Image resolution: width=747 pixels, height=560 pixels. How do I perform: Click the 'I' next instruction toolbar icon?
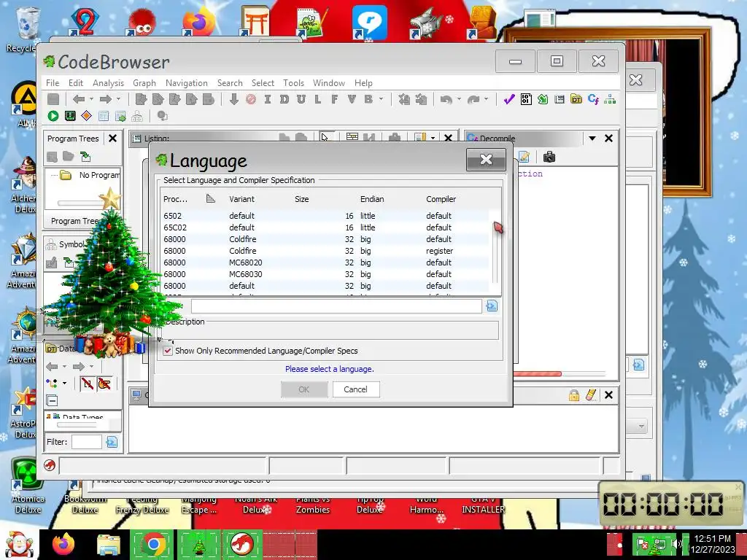pyautogui.click(x=267, y=99)
